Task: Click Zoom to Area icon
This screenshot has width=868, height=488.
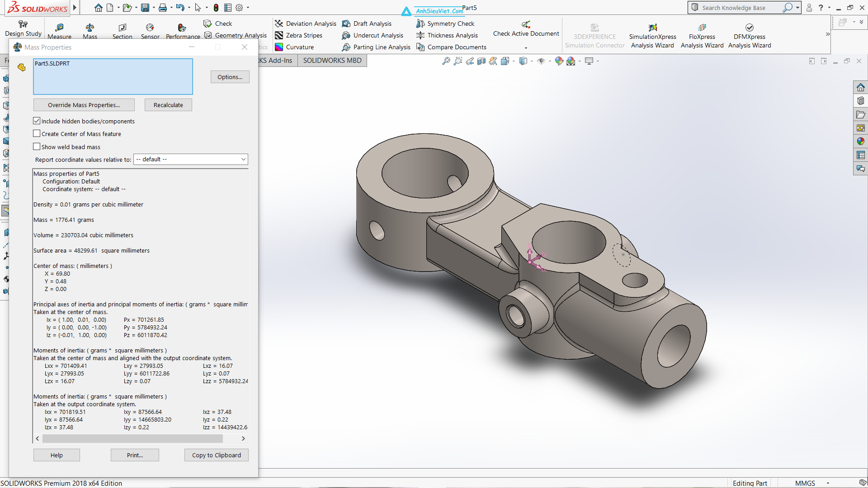Action: pos(458,61)
